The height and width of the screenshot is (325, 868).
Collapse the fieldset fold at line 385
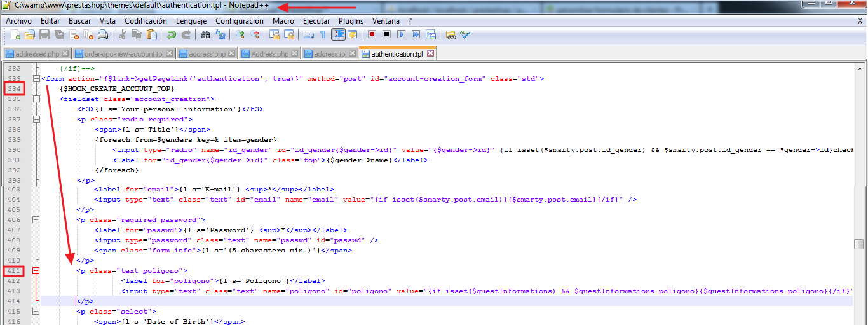36,99
